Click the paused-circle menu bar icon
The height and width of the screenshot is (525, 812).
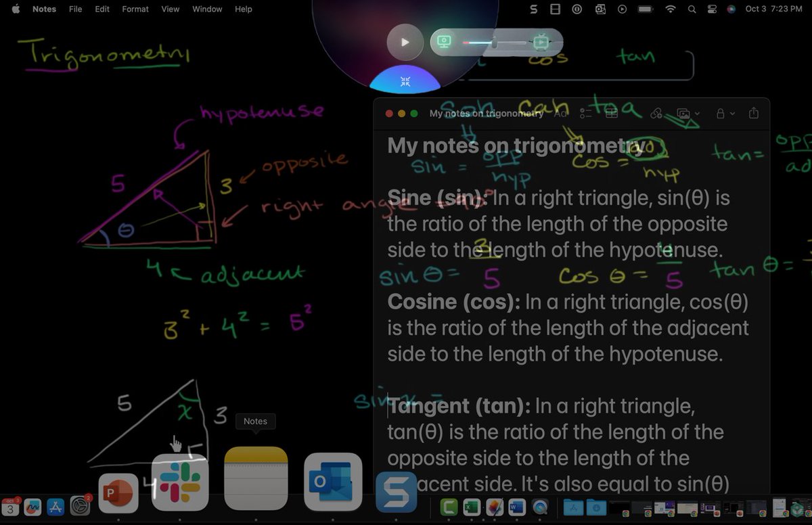pos(577,9)
